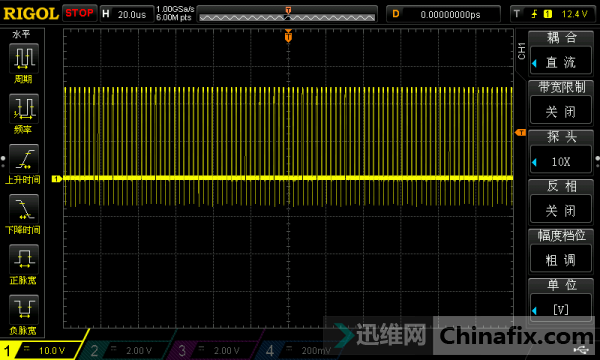
Task: Click the trigger level marker on the right edge
Action: tap(520, 133)
